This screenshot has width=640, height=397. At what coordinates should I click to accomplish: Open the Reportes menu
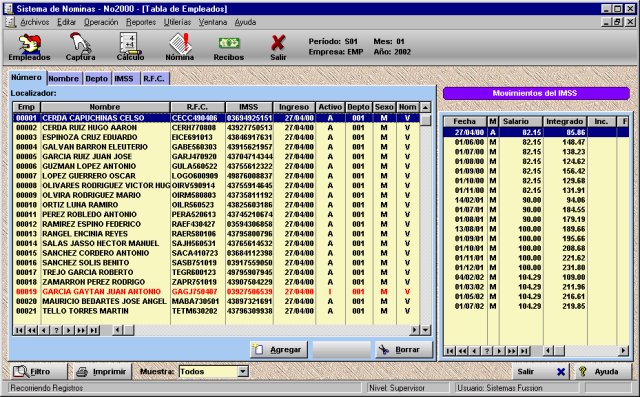(x=141, y=22)
